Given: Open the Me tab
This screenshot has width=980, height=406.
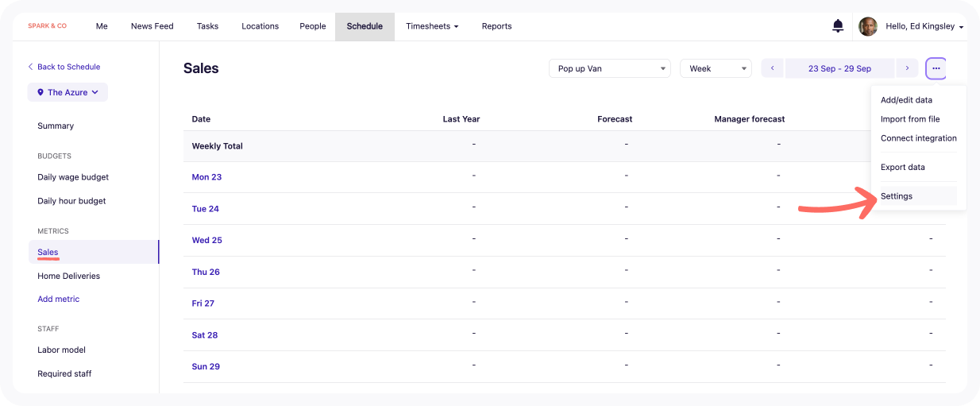Looking at the screenshot, I should click(102, 26).
